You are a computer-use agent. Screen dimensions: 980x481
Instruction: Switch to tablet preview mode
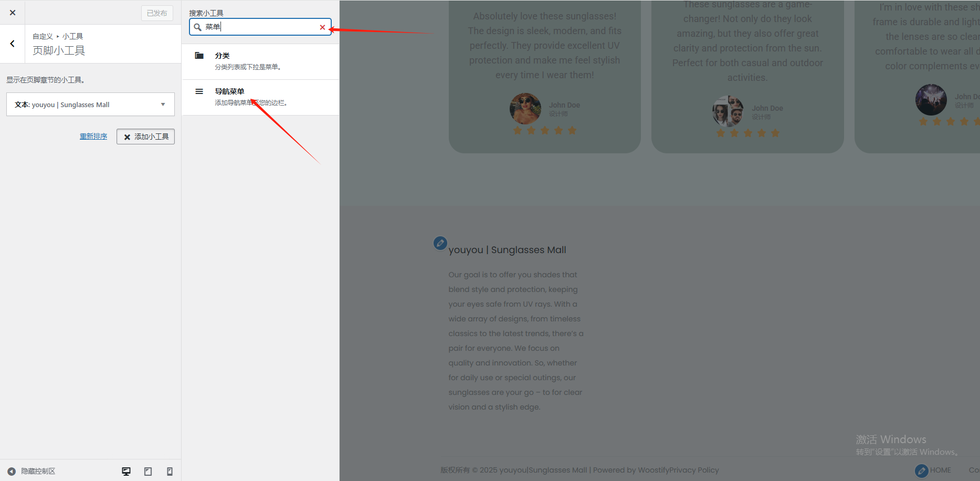coord(148,472)
